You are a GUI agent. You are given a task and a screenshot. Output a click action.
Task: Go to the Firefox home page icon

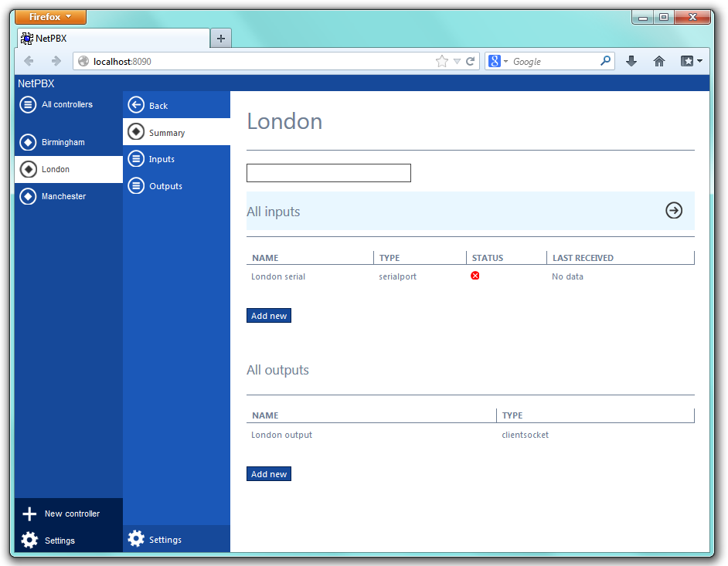point(658,61)
